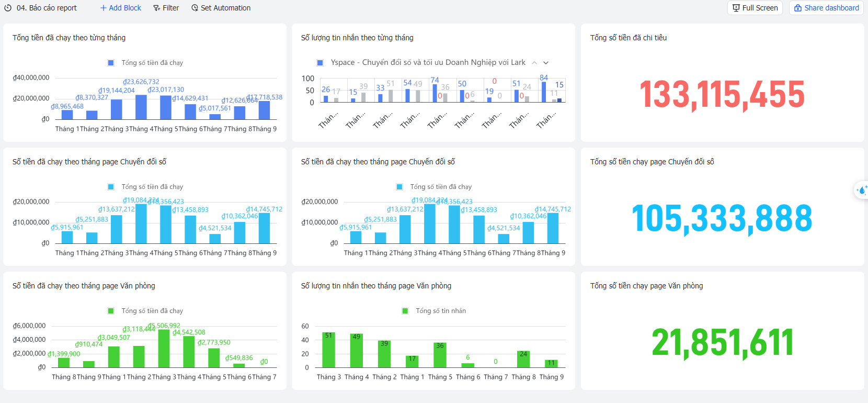Viewport: 868px width, 403px height.
Task: Select Số lượng tin nhắn theo tháng page Văn phòng title
Action: (376, 286)
